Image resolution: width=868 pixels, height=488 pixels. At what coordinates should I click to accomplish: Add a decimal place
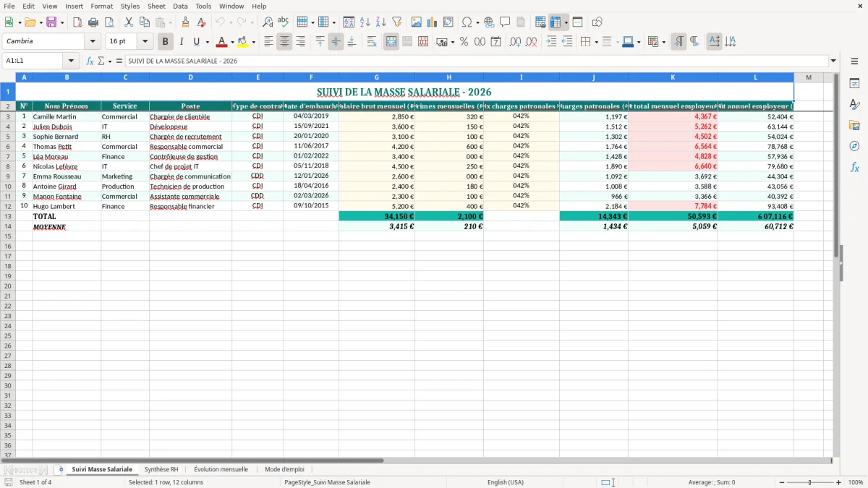tap(515, 42)
